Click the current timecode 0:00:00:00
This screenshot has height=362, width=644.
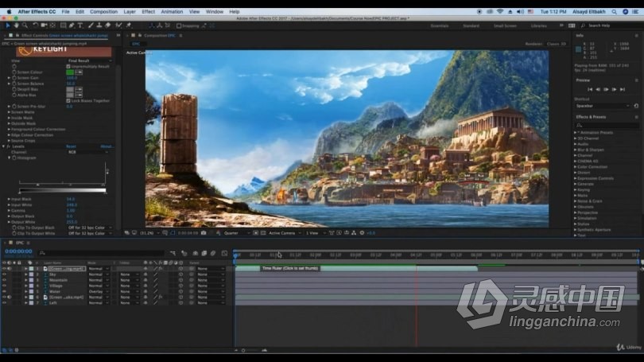(18, 251)
